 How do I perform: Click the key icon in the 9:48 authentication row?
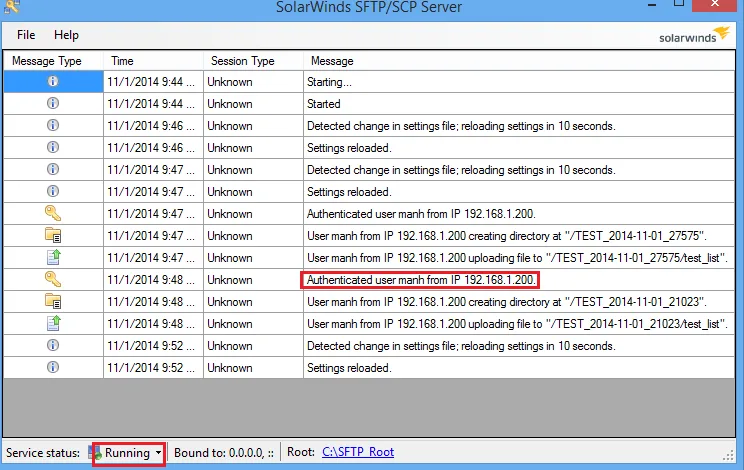pos(53,279)
